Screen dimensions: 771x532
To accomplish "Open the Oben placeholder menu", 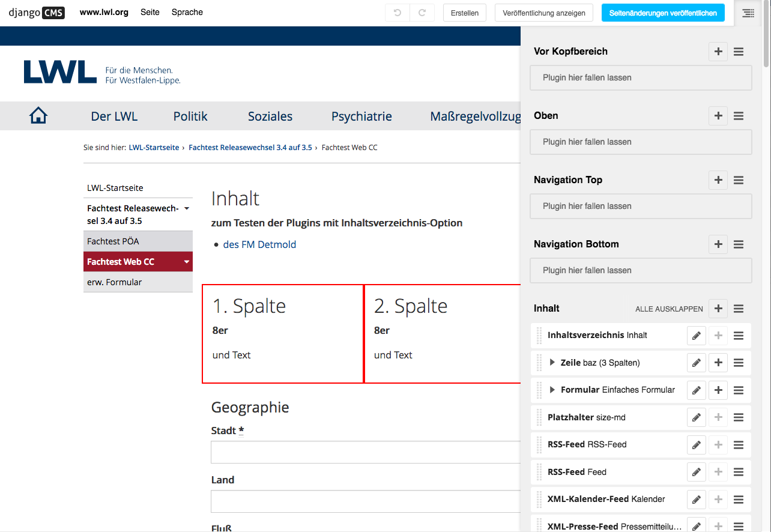I will pos(739,116).
